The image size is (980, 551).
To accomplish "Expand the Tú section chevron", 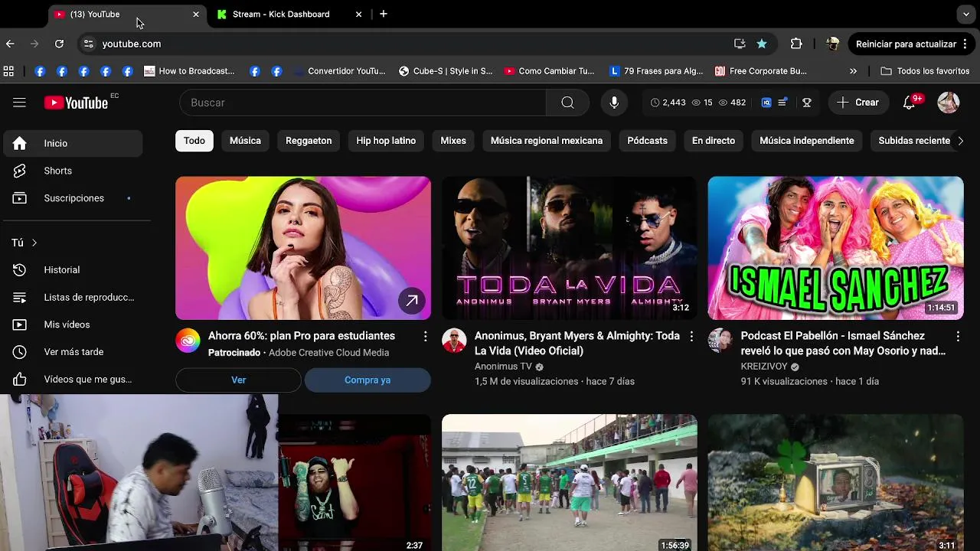I will 34,243.
